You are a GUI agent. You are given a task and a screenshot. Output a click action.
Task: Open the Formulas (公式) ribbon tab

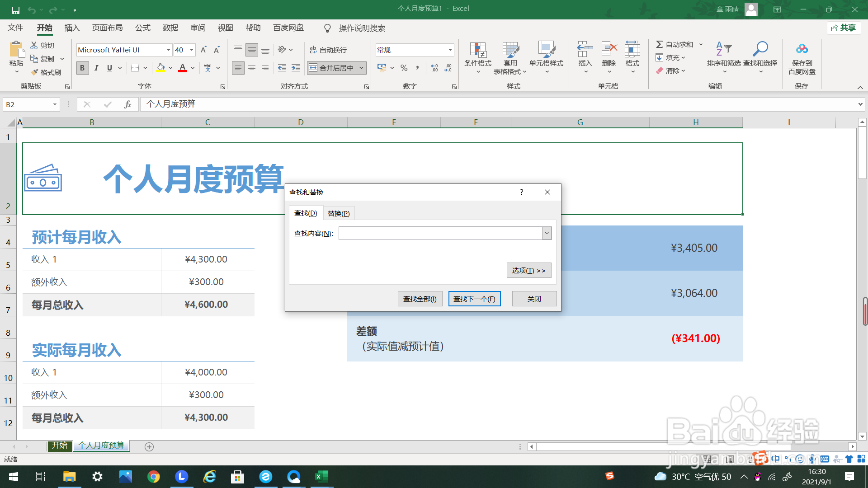tap(142, 28)
